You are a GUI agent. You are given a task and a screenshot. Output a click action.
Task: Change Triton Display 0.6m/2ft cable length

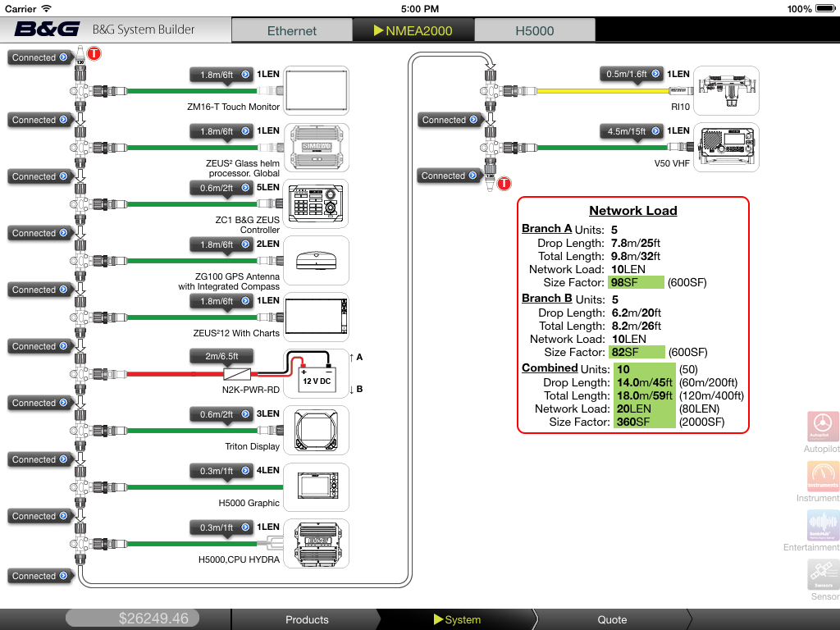(222, 414)
